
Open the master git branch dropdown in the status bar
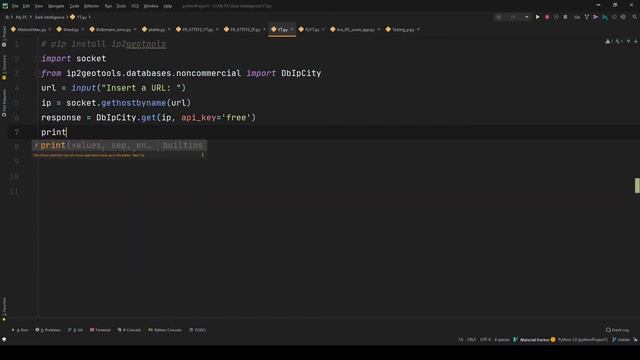pos(621,340)
